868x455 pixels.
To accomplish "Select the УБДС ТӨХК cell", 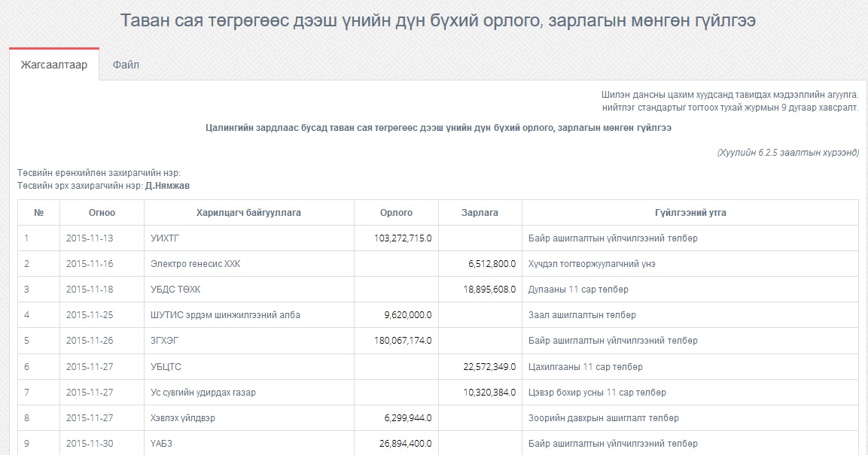I will pos(248,289).
